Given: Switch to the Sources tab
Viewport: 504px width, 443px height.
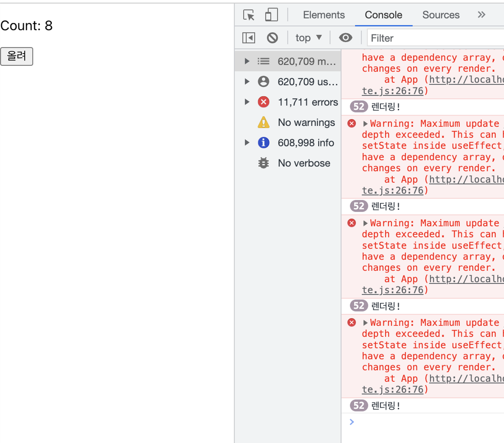Looking at the screenshot, I should (441, 15).
